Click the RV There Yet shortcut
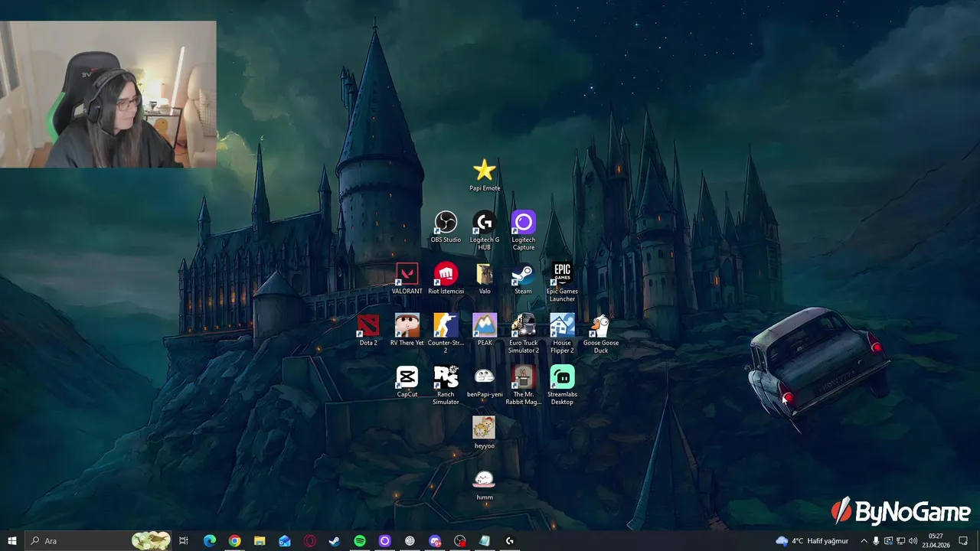The height and width of the screenshot is (551, 980). coord(407,330)
